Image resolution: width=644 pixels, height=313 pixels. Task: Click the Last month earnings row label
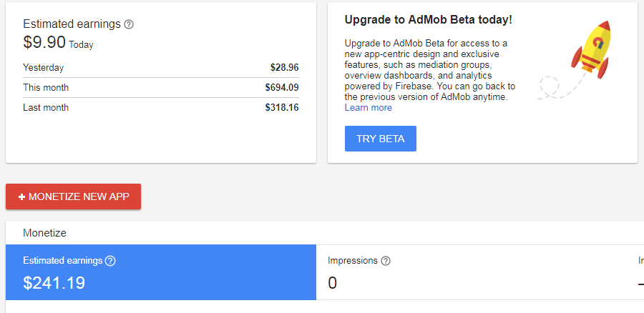point(46,108)
